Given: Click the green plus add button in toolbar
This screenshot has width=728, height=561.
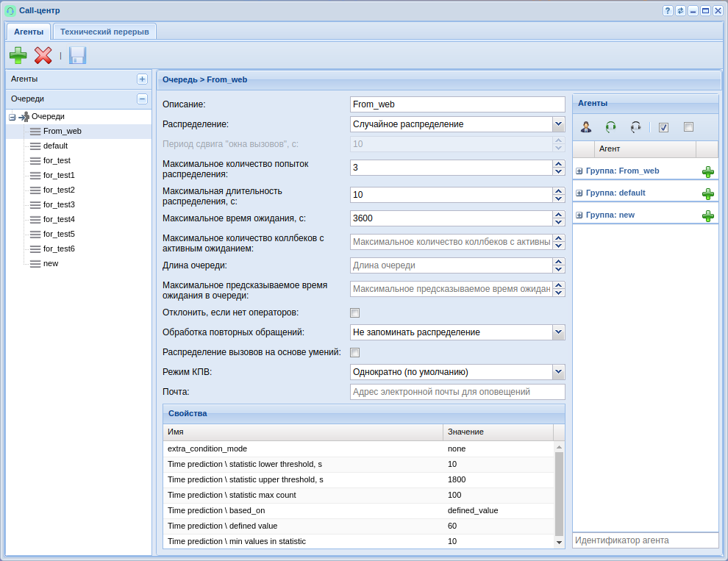Looking at the screenshot, I should [x=18, y=55].
